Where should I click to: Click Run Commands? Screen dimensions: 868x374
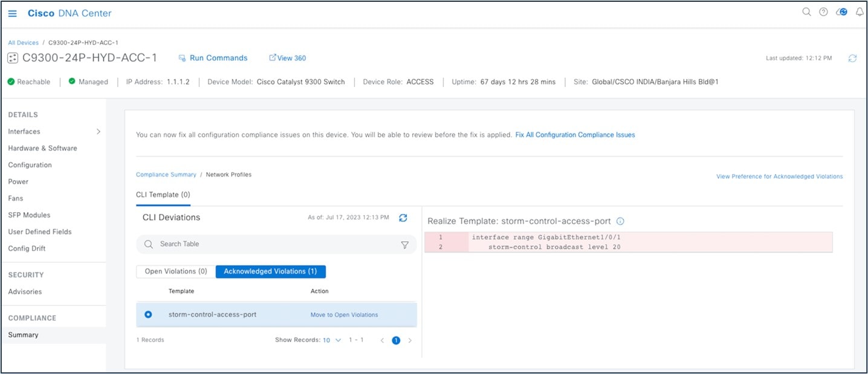(213, 58)
